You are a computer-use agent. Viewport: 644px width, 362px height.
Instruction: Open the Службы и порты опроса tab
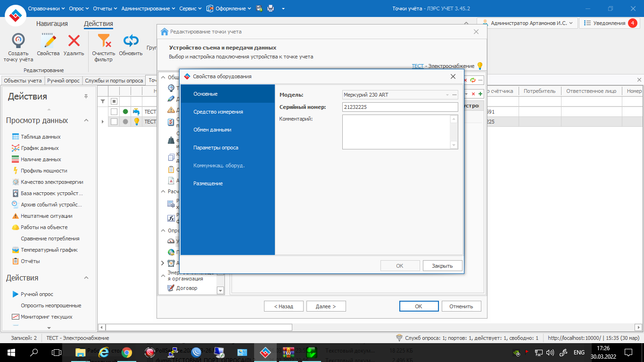114,81
